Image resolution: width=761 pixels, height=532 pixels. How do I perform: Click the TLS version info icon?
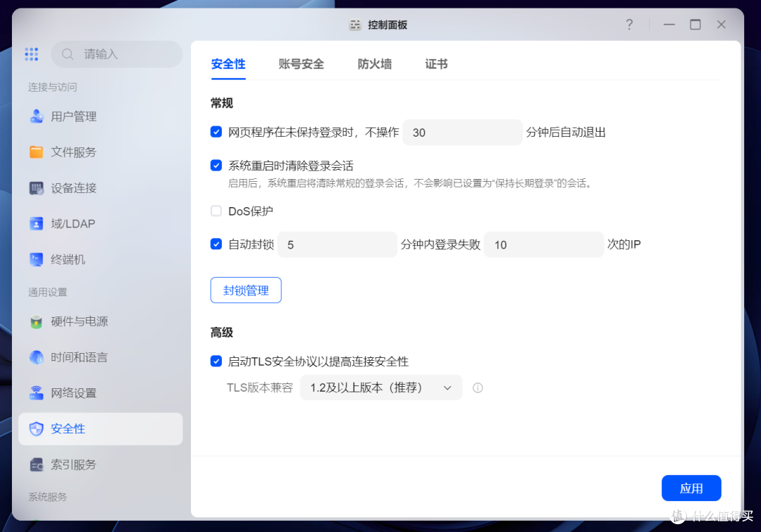[478, 388]
